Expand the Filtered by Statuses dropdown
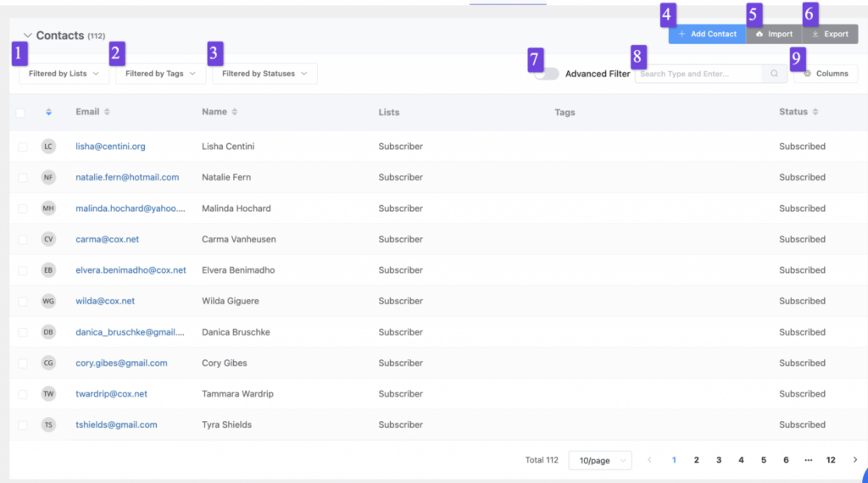This screenshot has height=483, width=868. 264,74
